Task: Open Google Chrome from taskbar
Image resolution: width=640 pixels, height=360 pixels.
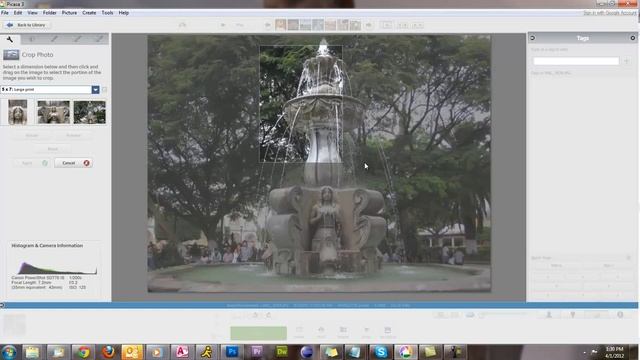Action: coord(83,352)
